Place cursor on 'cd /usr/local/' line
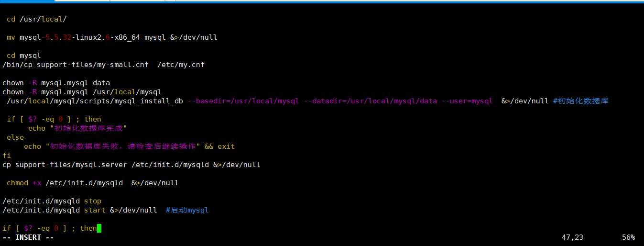644x246 pixels. click(x=37, y=19)
